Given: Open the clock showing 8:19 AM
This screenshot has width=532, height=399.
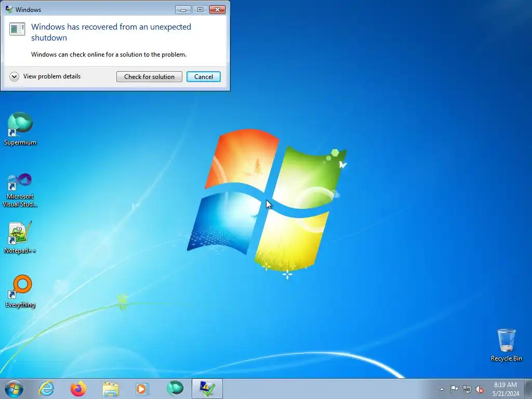Looking at the screenshot, I should (506, 389).
